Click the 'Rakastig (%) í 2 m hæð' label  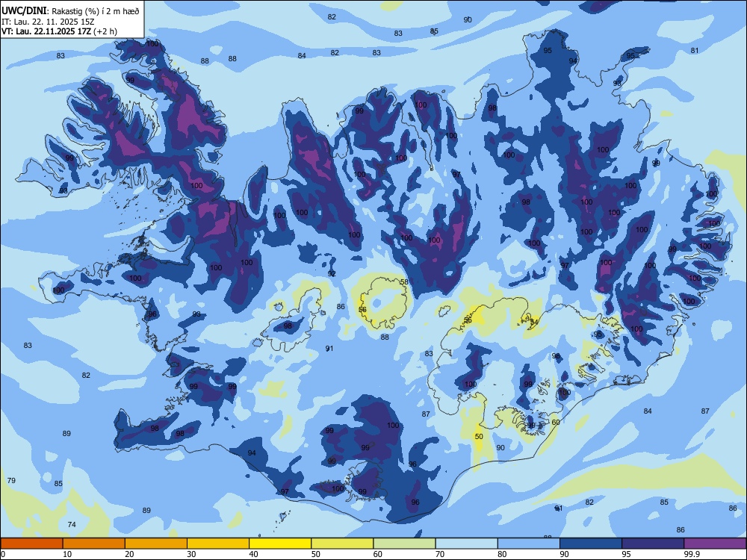[x=96, y=11]
